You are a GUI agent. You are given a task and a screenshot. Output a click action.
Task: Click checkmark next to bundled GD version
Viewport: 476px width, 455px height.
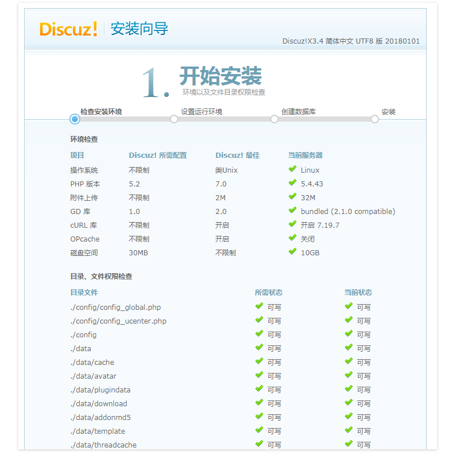(x=292, y=211)
